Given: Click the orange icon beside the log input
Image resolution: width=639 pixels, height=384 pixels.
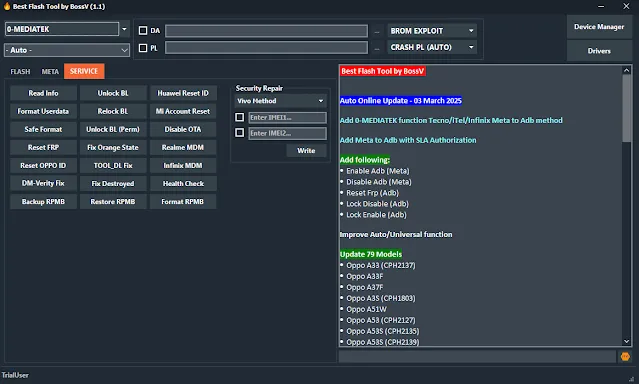Looking at the screenshot, I should tap(625, 357).
